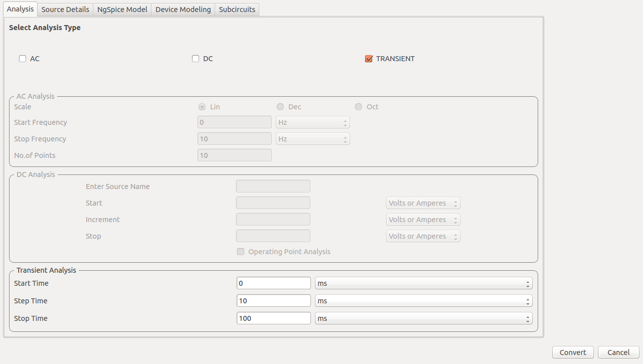
Task: Click the AC Analysis group title
Action: coord(36,96)
